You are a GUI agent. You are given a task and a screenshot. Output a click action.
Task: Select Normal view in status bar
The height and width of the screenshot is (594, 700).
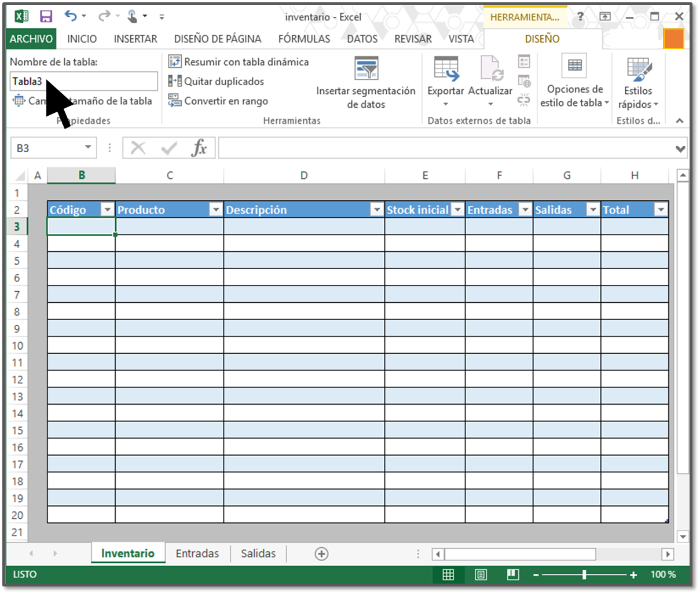click(x=448, y=574)
